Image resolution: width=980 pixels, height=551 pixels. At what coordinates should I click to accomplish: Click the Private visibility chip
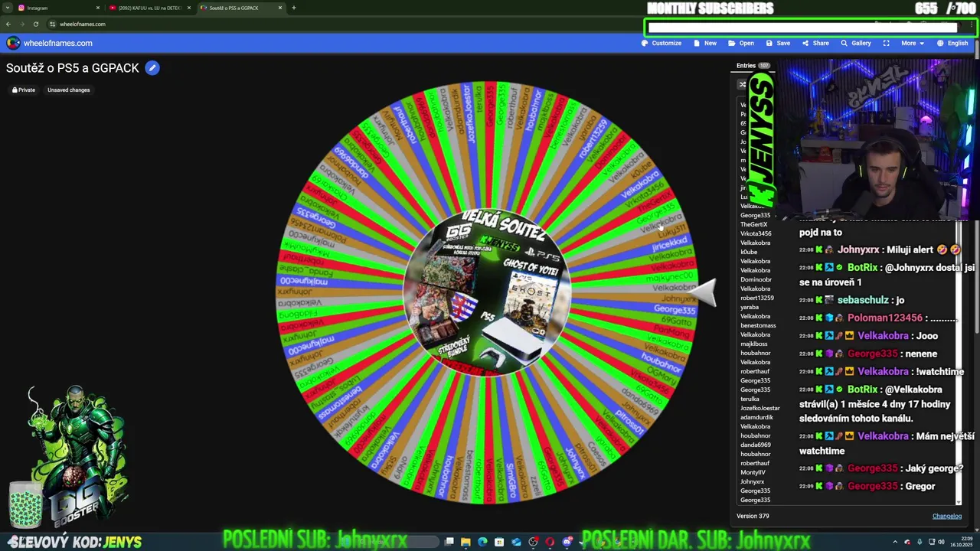pyautogui.click(x=24, y=90)
